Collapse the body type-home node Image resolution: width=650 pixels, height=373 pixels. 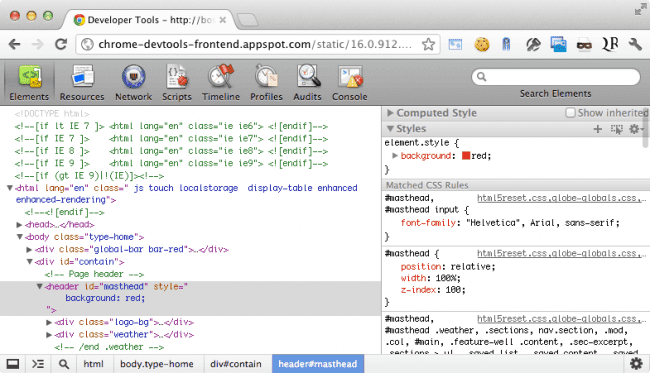click(x=19, y=237)
